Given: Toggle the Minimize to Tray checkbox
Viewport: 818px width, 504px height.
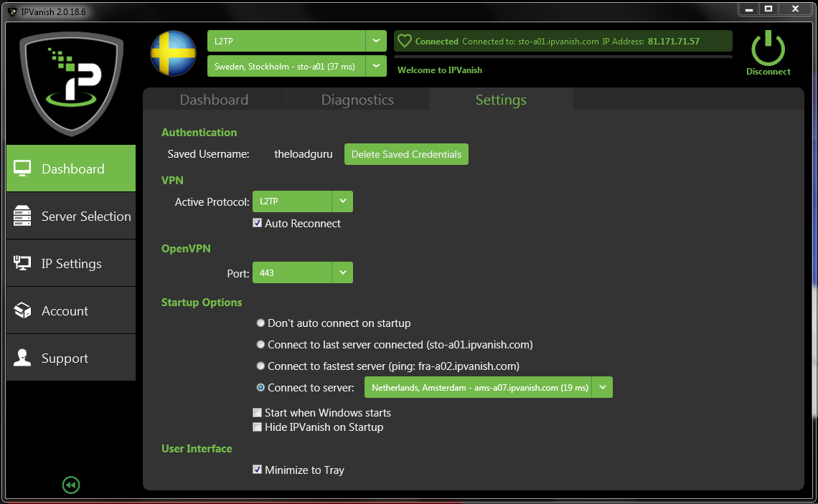Looking at the screenshot, I should [x=257, y=470].
